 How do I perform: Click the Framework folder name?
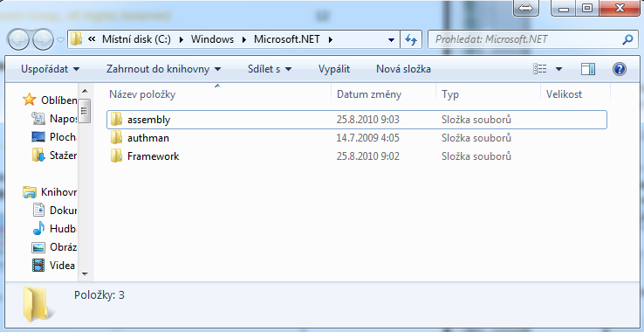[x=154, y=156]
